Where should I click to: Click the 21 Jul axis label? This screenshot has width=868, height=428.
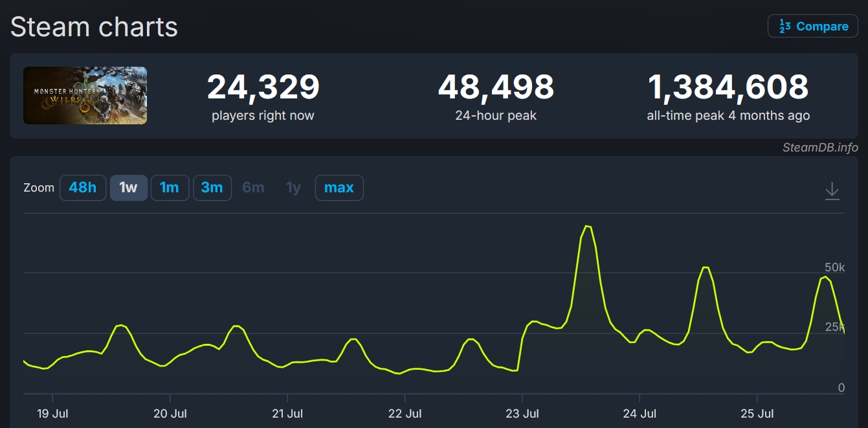[287, 413]
